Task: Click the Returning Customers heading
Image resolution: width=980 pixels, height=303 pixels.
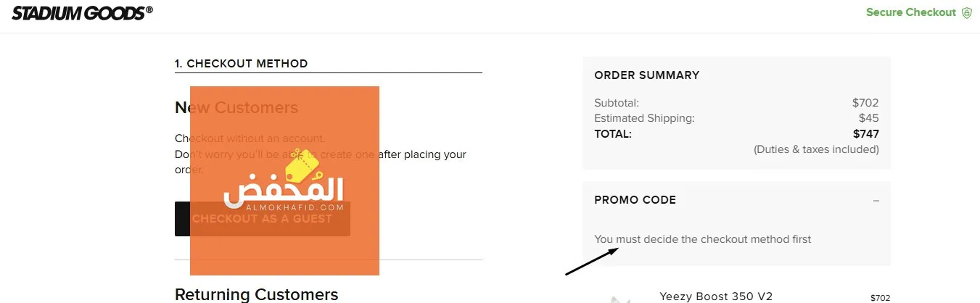Action: (x=256, y=294)
